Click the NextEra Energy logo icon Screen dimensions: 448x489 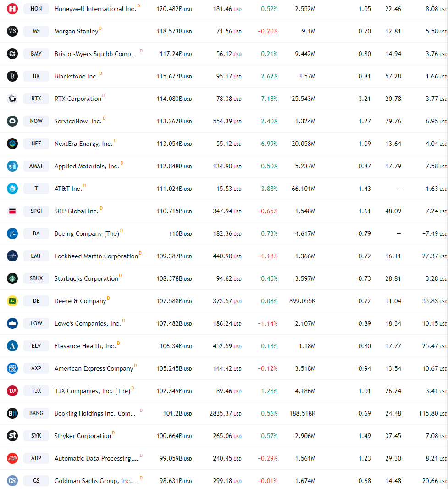[12, 144]
